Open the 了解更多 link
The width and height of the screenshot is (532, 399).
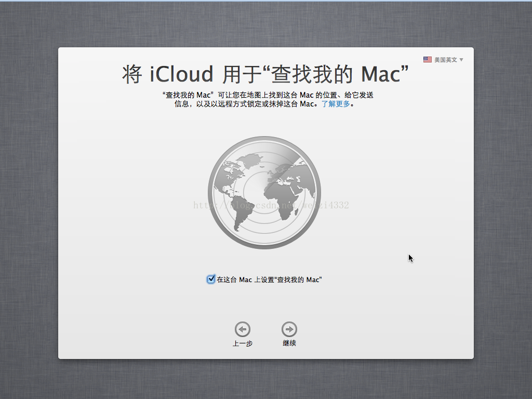point(336,104)
